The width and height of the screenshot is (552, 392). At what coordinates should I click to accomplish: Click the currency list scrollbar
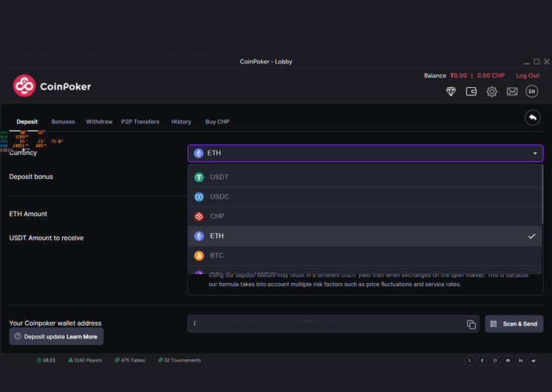(542, 195)
